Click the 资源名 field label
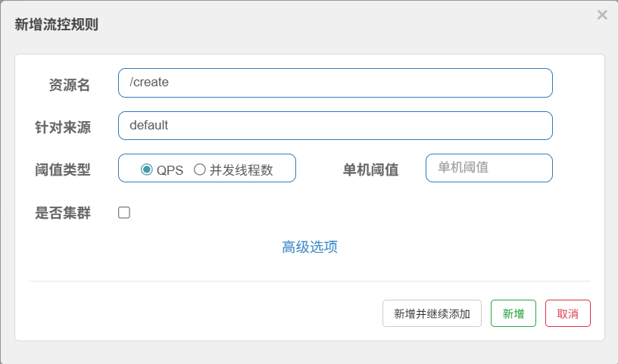 point(70,86)
